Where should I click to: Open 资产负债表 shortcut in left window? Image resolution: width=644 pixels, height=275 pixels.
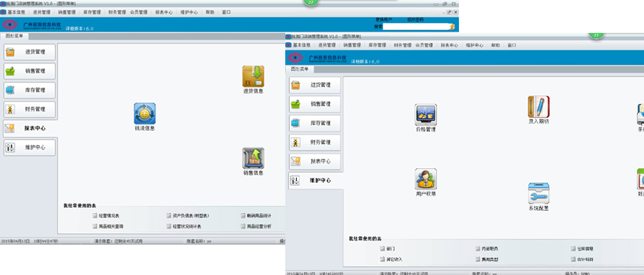coord(188,215)
